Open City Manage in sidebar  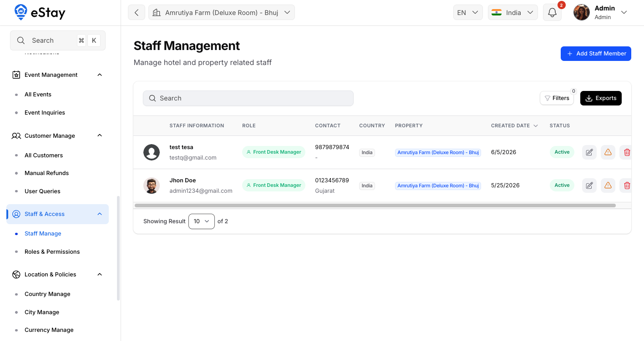point(42,312)
